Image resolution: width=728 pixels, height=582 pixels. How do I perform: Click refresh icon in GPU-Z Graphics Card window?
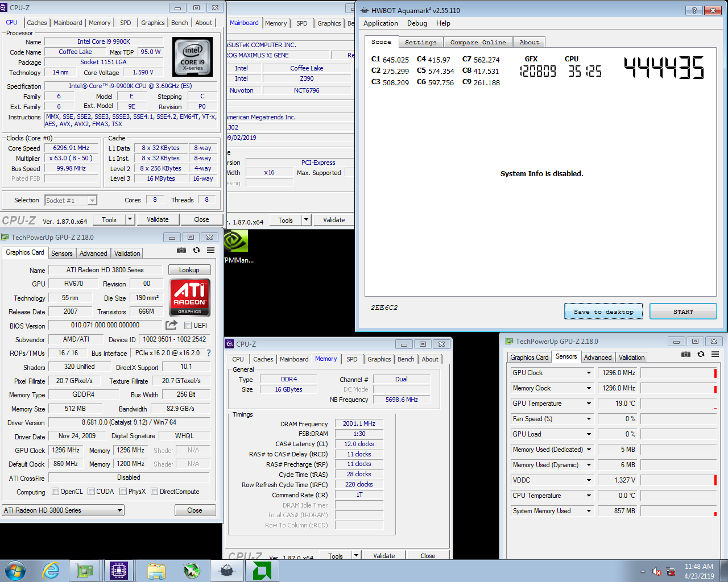coord(196,250)
